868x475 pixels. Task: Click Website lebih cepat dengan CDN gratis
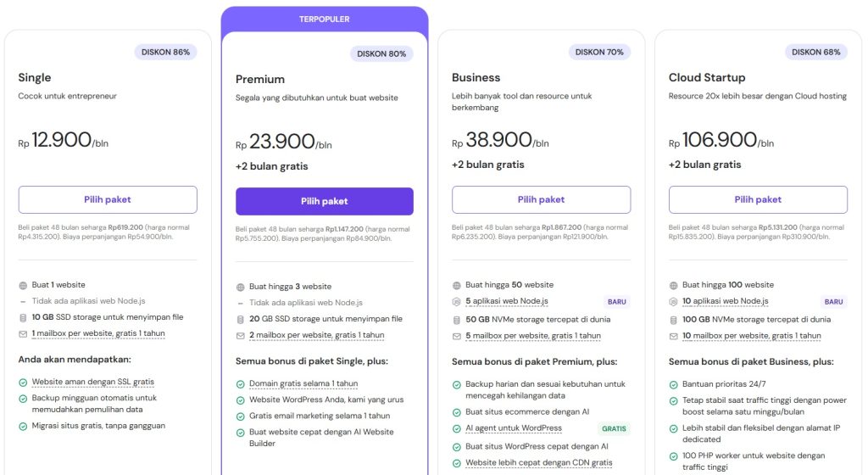click(538, 463)
